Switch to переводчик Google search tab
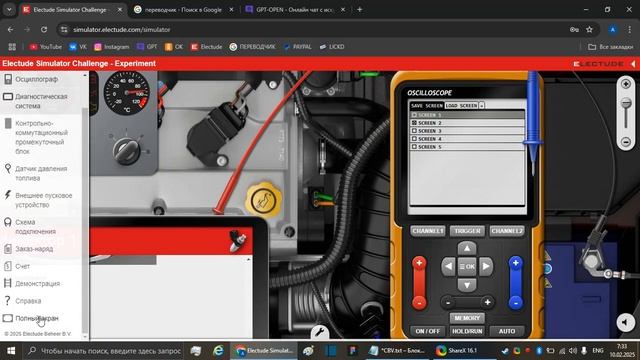This screenshot has height=360, width=640. coord(183,9)
